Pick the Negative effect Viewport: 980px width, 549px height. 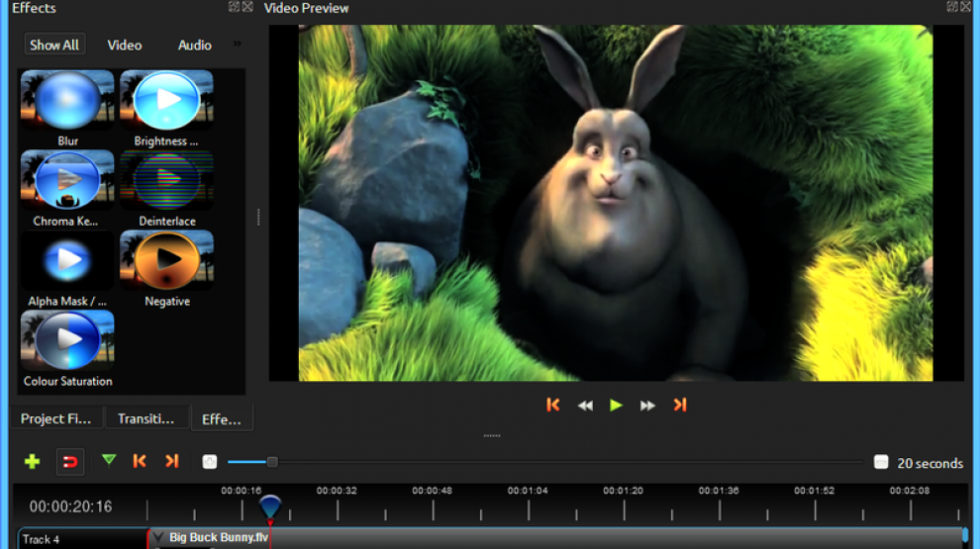(x=166, y=260)
